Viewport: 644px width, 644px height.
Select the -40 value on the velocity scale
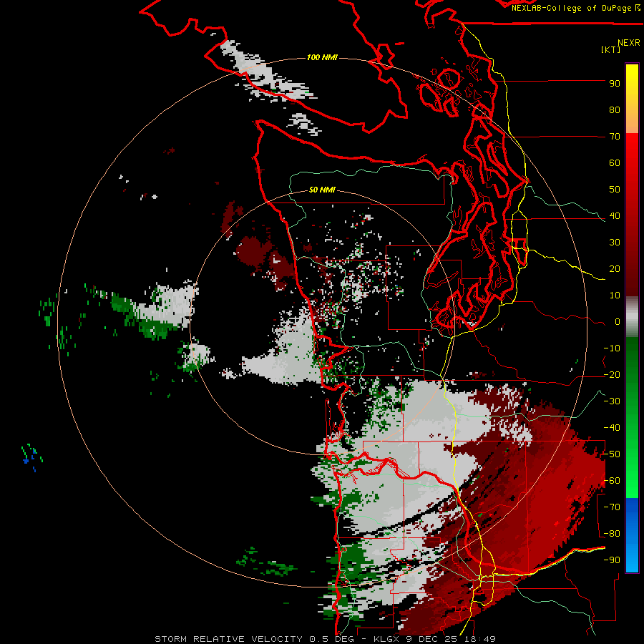click(612, 428)
